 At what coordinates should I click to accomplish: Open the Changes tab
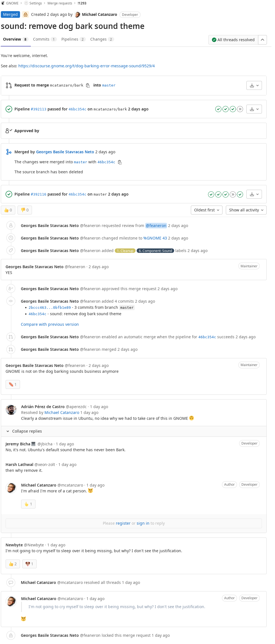102,39
